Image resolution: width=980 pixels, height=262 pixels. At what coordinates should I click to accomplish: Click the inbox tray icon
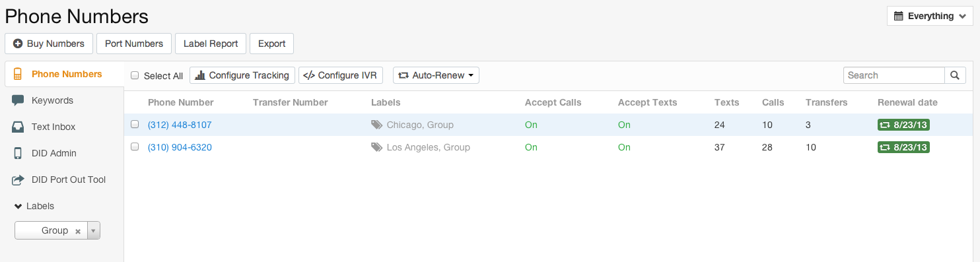[x=18, y=127]
